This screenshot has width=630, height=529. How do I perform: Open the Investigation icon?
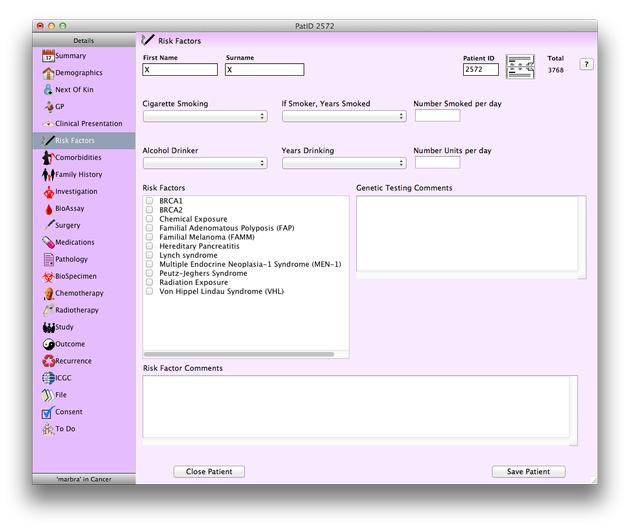tap(49, 192)
